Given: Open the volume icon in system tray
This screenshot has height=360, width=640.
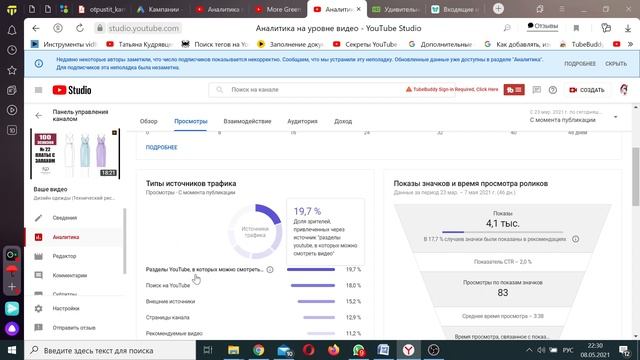Looking at the screenshot, I should 541,350.
